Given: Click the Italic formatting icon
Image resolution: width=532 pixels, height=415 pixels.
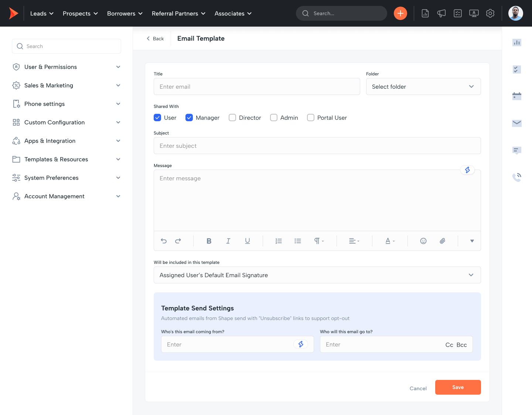Looking at the screenshot, I should coord(228,241).
